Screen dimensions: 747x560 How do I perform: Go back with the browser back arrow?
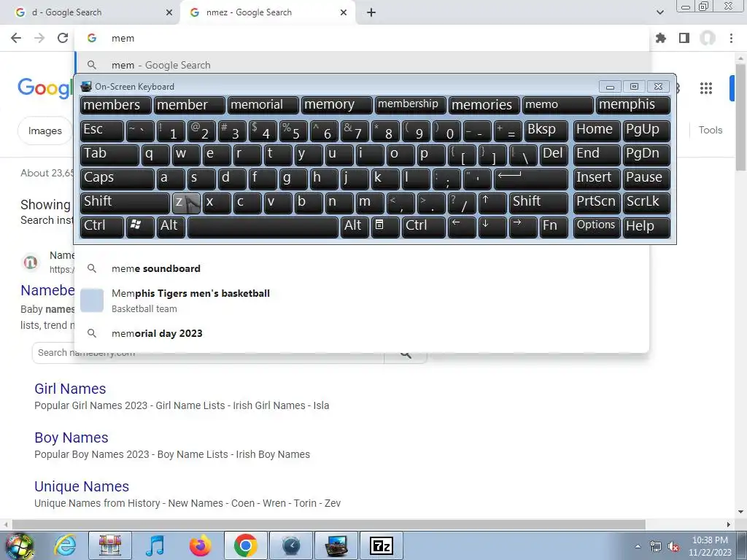pos(16,38)
